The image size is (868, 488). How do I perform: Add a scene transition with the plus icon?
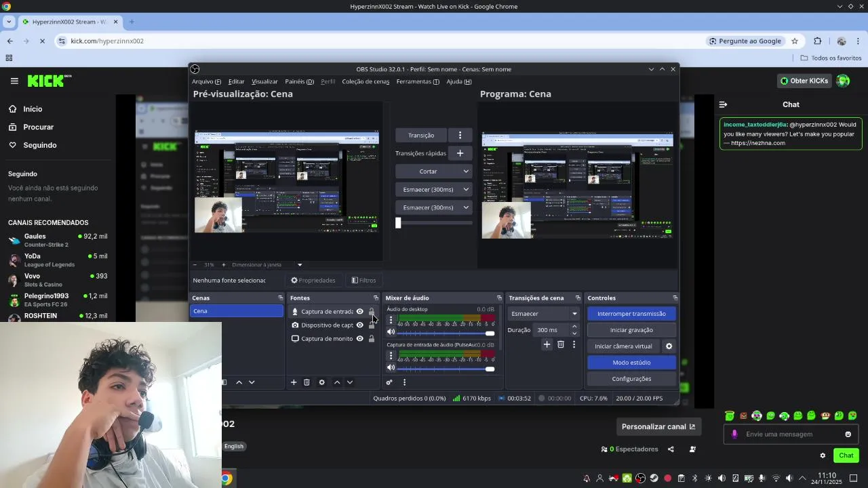547,344
